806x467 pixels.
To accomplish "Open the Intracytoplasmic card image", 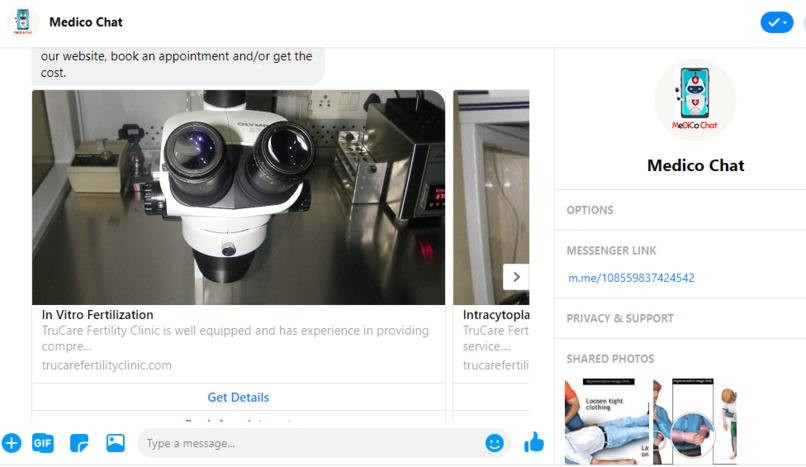I will (x=491, y=197).
